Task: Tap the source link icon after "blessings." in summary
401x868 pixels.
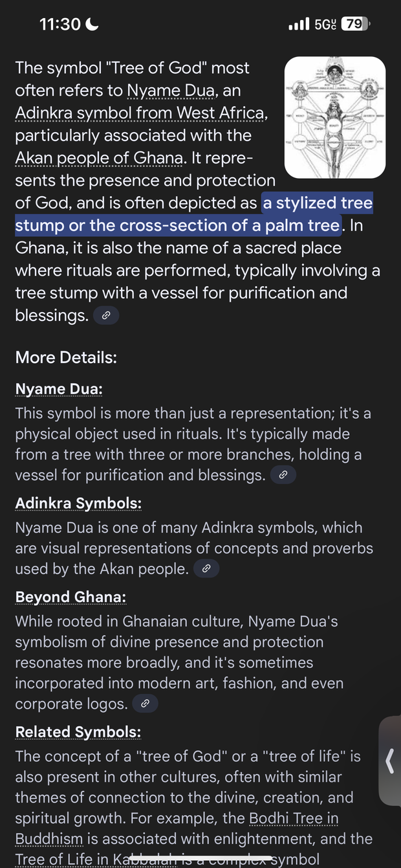Action: tap(106, 316)
